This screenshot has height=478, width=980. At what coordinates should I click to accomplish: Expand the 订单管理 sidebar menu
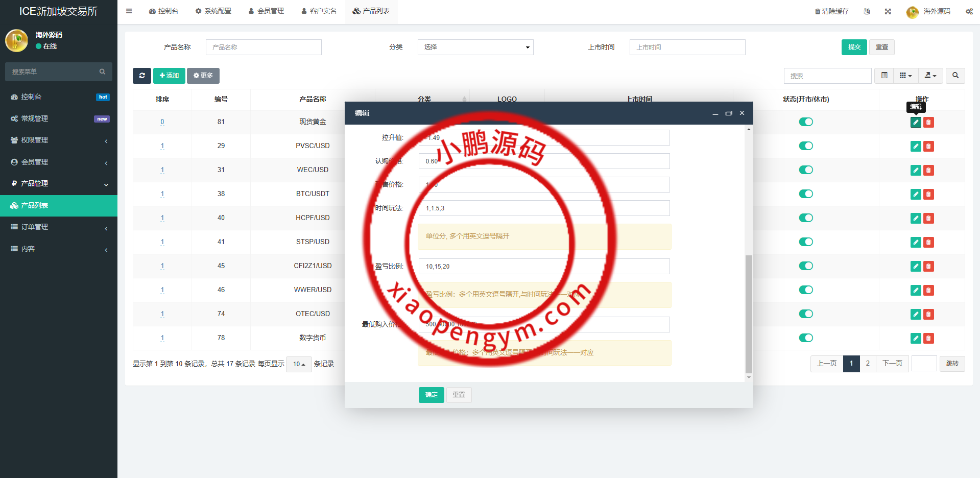59,227
